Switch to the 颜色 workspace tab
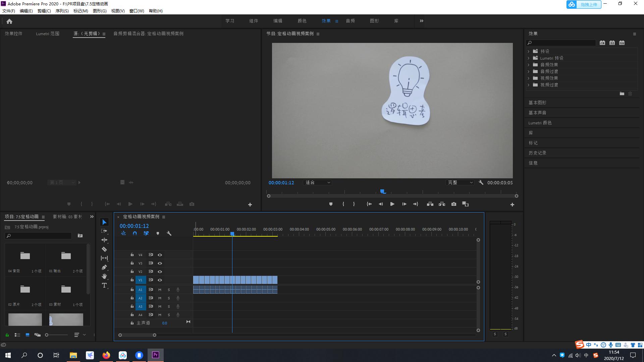The width and height of the screenshot is (644, 362). 302,21
